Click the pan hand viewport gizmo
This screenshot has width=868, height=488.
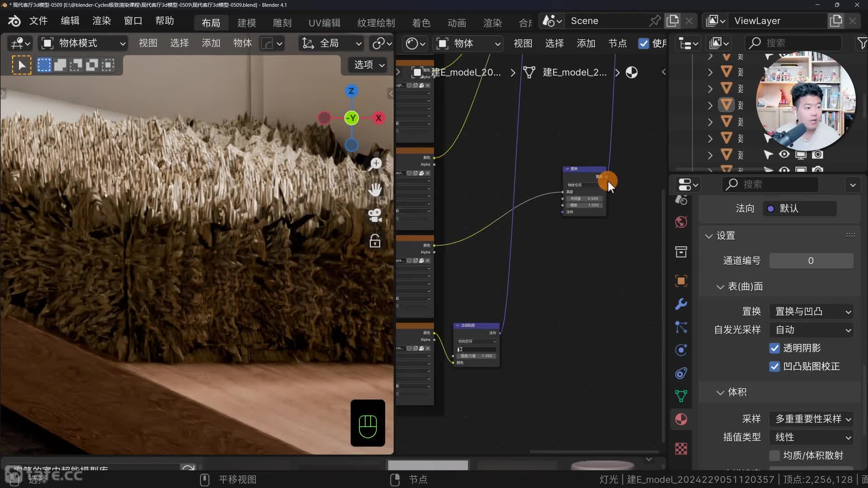click(375, 190)
